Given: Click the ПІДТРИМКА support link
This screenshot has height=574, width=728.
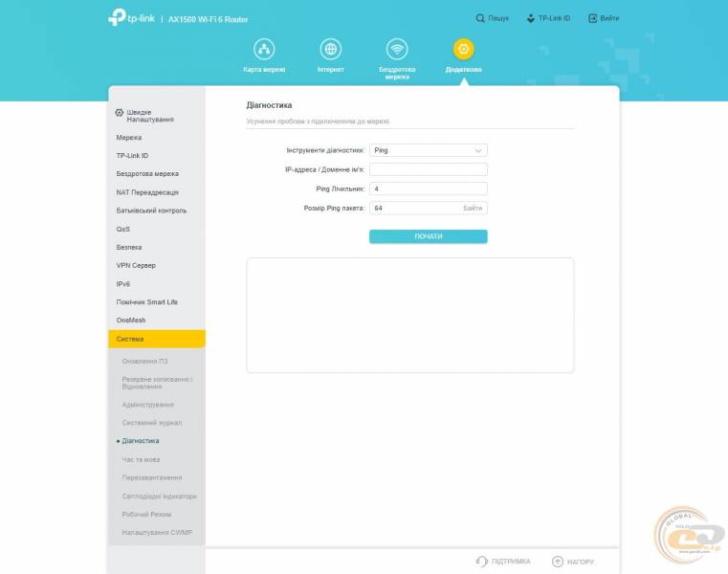Looking at the screenshot, I should click(x=511, y=562).
